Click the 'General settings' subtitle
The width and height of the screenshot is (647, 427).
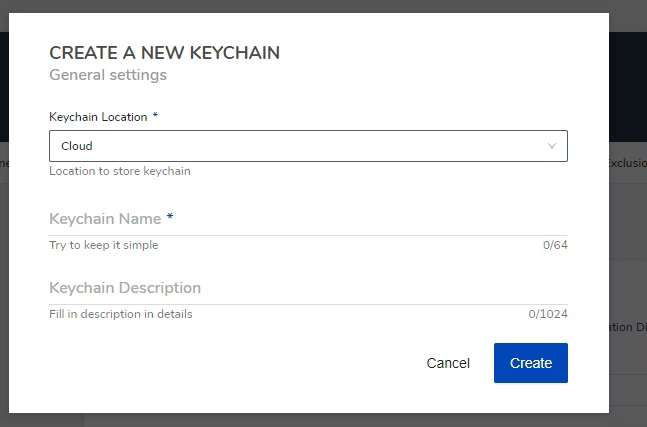pos(108,75)
